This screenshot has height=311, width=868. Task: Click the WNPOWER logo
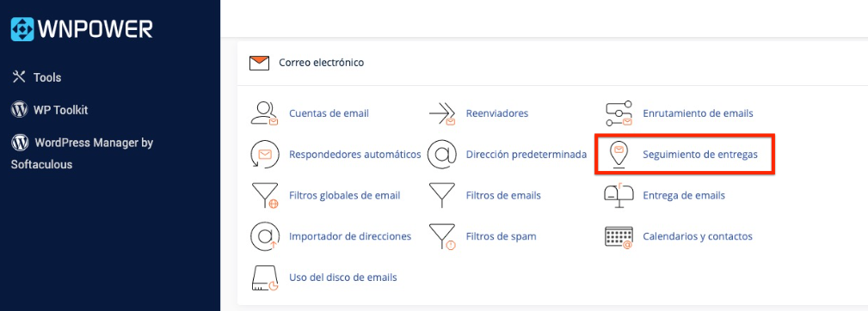tap(82, 29)
